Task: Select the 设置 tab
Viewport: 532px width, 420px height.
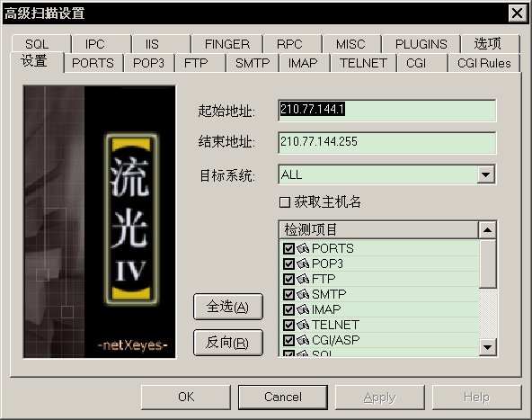Action: (x=37, y=62)
